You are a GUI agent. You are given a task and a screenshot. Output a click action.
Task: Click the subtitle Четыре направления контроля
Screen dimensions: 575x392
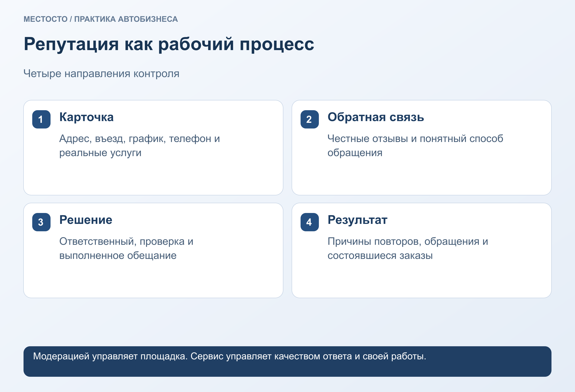101,74
